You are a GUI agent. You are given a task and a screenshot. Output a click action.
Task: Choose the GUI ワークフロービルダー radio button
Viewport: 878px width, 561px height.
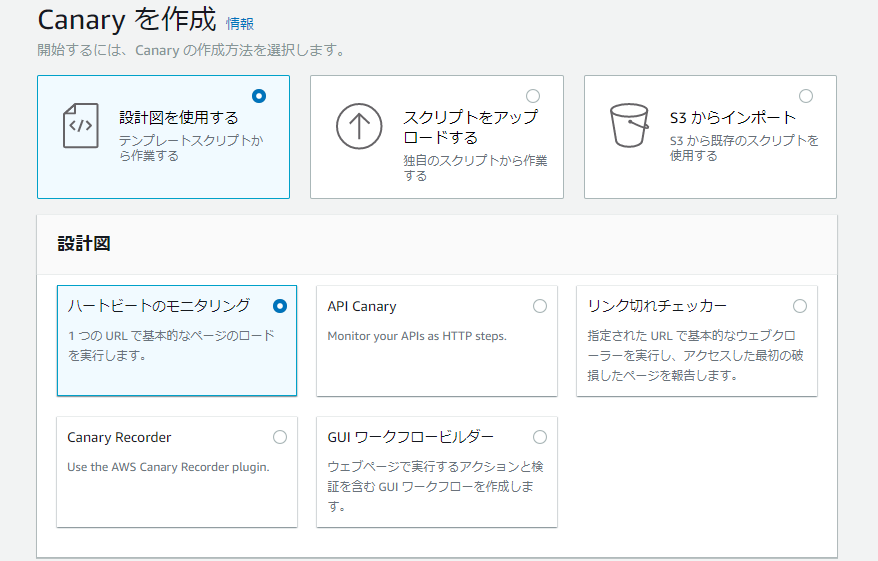click(x=540, y=437)
